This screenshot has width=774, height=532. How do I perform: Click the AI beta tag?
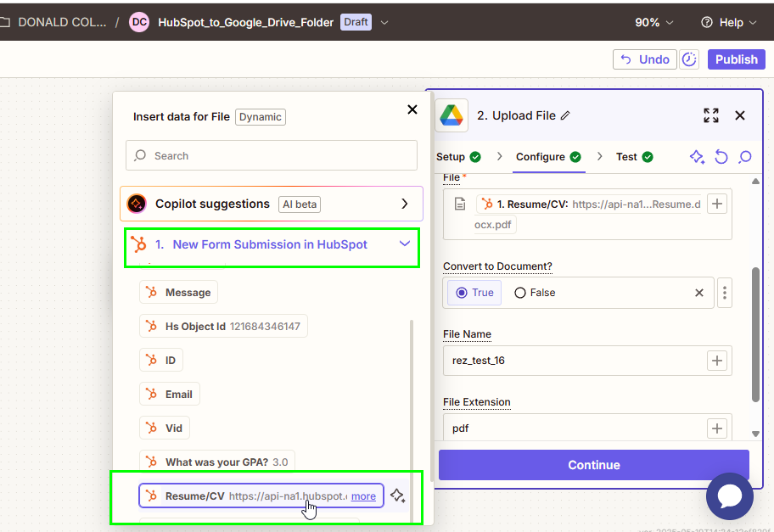point(300,204)
